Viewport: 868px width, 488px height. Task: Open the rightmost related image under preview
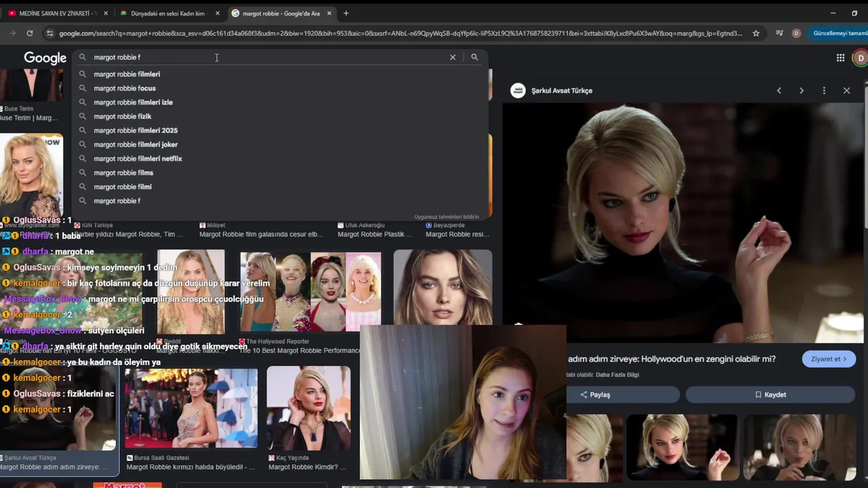coord(799,447)
